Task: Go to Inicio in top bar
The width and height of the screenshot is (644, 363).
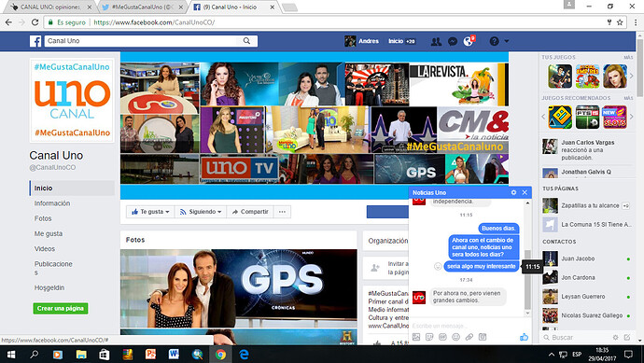Action: tap(396, 41)
